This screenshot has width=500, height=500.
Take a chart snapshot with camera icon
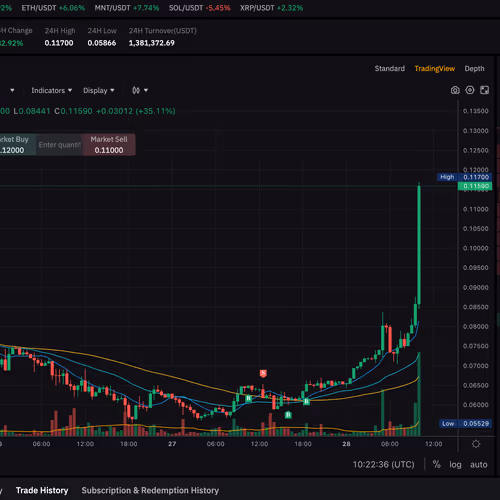coord(455,90)
